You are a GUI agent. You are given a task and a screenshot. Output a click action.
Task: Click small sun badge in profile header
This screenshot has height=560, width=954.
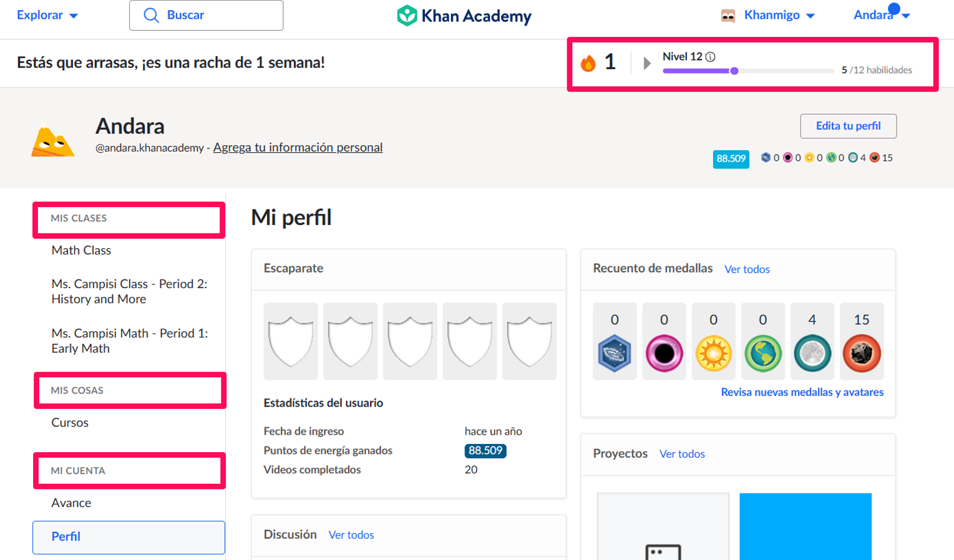pyautogui.click(x=809, y=158)
